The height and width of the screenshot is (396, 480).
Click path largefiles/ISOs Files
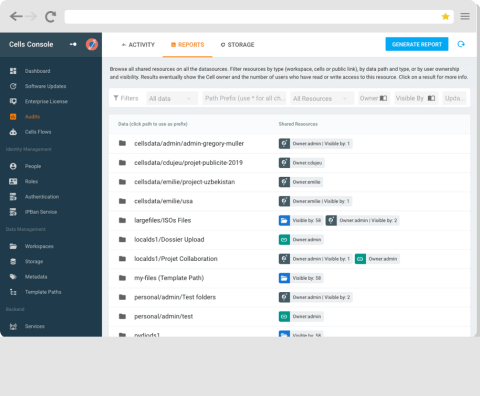click(x=162, y=220)
